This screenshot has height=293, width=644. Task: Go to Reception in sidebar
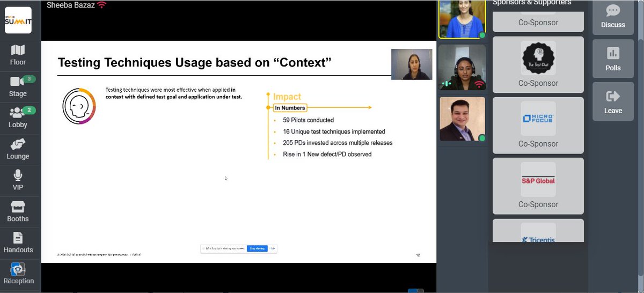tap(18, 274)
